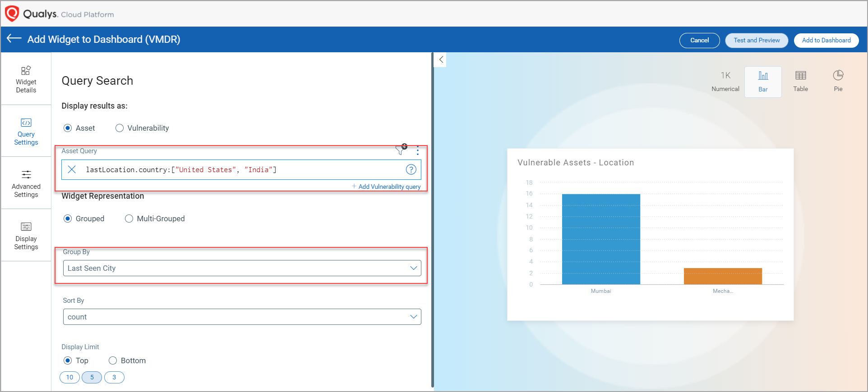Screen dimensions: 868x392
Task: Select the Asset radio button
Action: (68, 128)
